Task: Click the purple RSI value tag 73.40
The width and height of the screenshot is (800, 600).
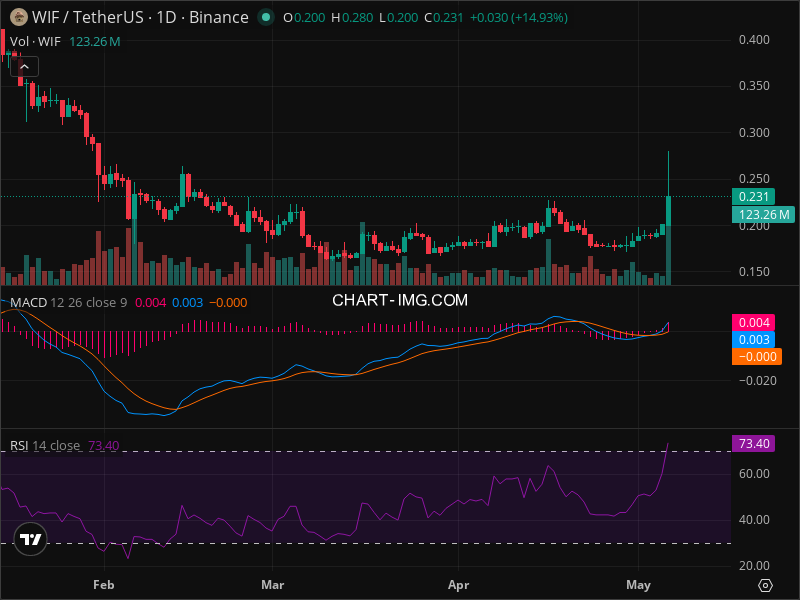Action: pyautogui.click(x=754, y=443)
